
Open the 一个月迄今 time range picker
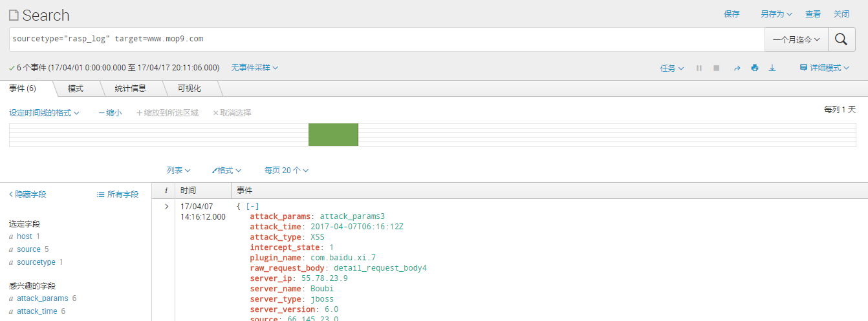796,39
